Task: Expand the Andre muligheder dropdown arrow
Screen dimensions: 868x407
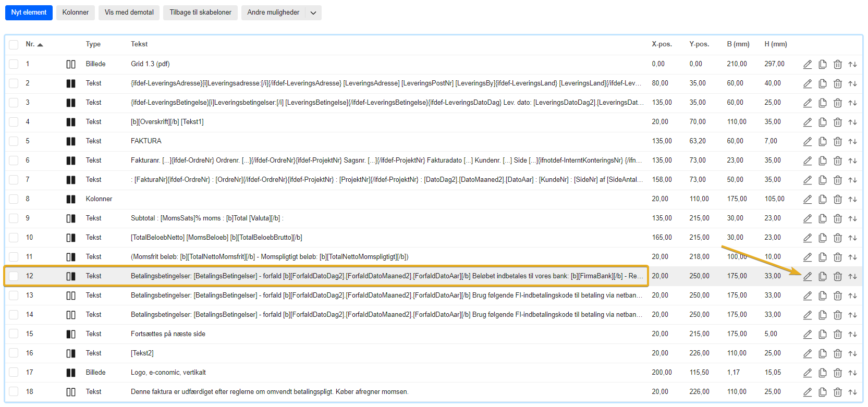Action: pyautogui.click(x=313, y=13)
